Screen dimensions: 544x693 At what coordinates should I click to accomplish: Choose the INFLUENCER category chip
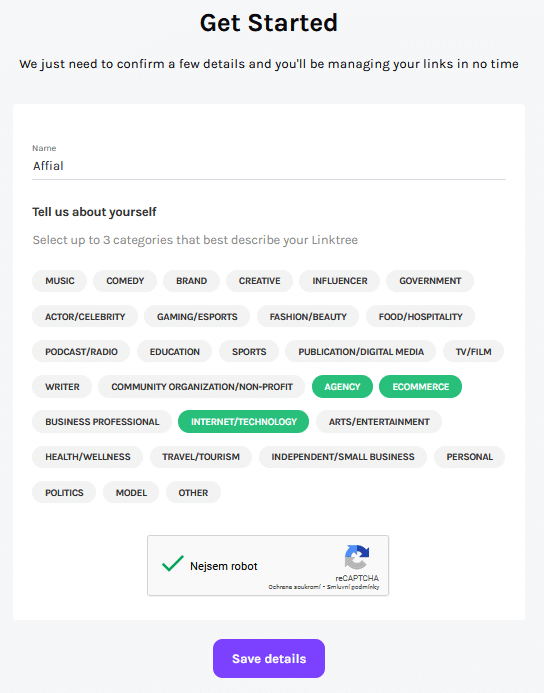[339, 281]
